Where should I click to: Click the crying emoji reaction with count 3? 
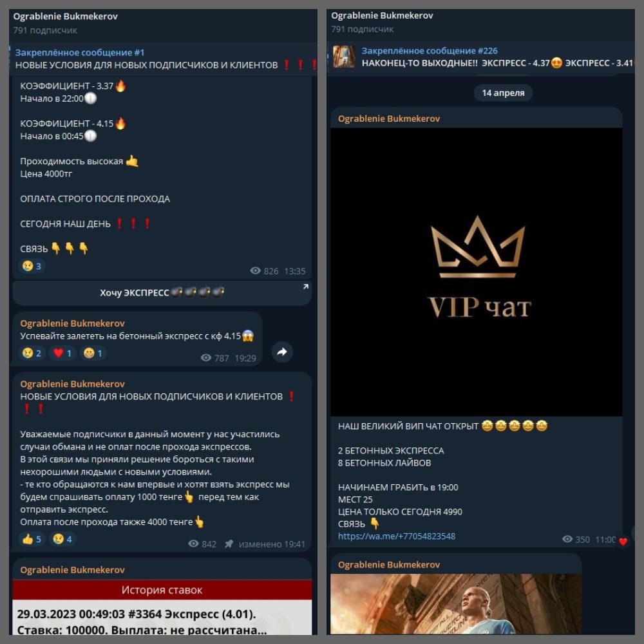click(32, 266)
